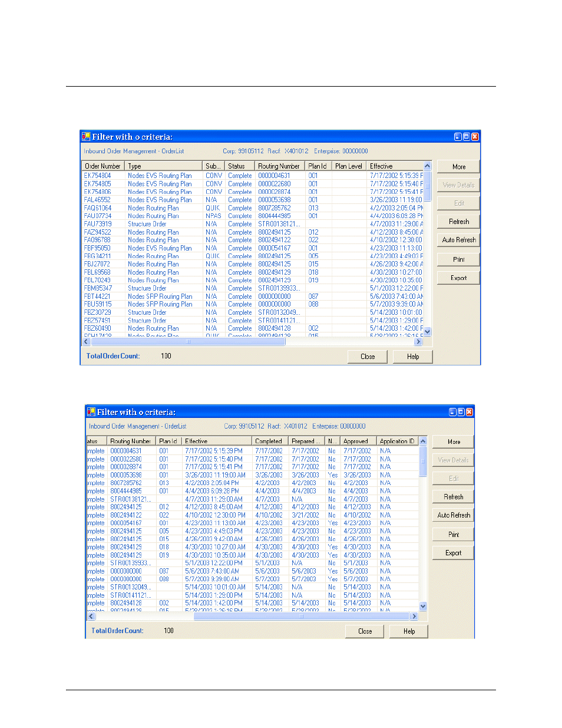Close the upper Filter window via X
Viewport: 562px width, 728px height.
475,137
